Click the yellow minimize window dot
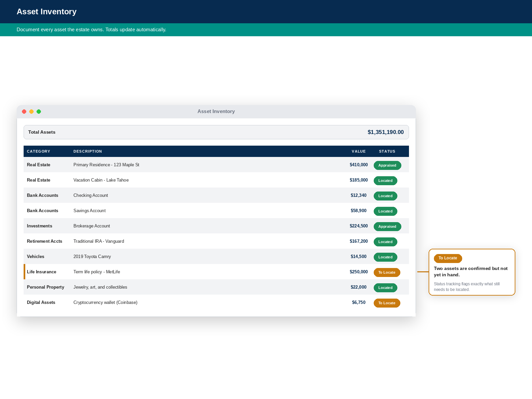 pos(31,112)
